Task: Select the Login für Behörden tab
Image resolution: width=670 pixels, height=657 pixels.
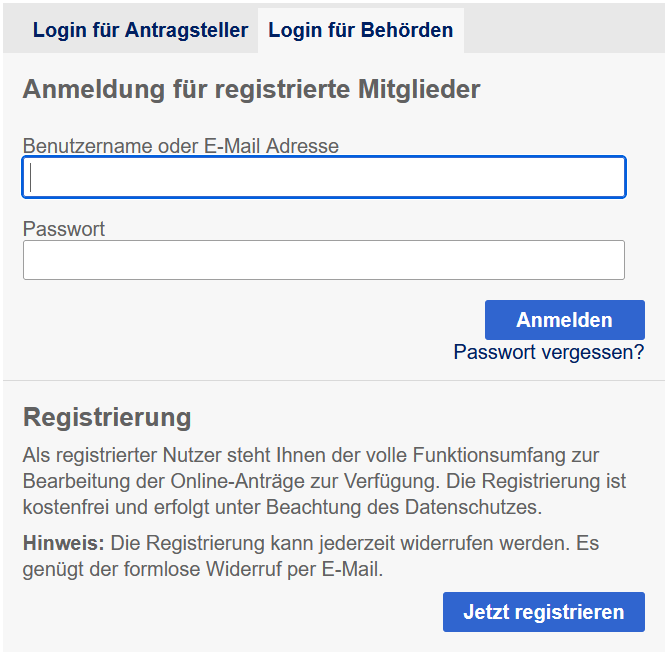Action: tap(360, 30)
